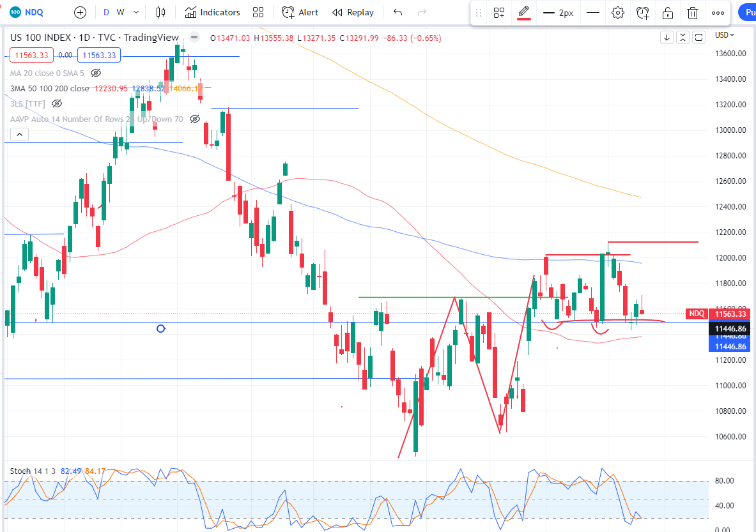756x532 pixels.
Task: Click the black 11446.86 price label
Action: (x=731, y=329)
